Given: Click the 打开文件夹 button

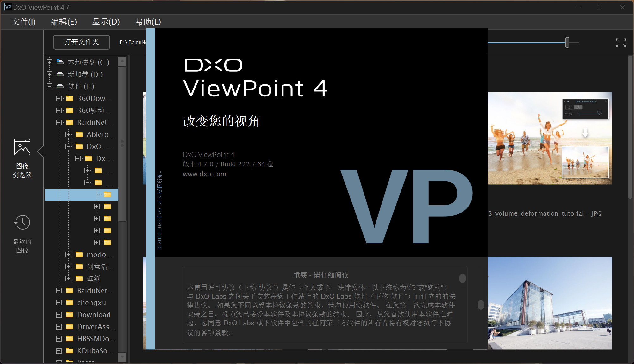Looking at the screenshot, I should click(82, 42).
